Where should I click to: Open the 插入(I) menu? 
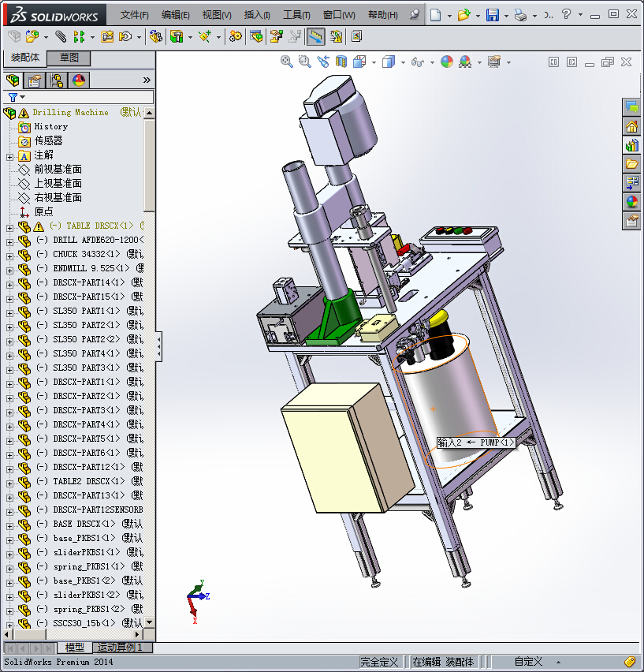pyautogui.click(x=257, y=15)
